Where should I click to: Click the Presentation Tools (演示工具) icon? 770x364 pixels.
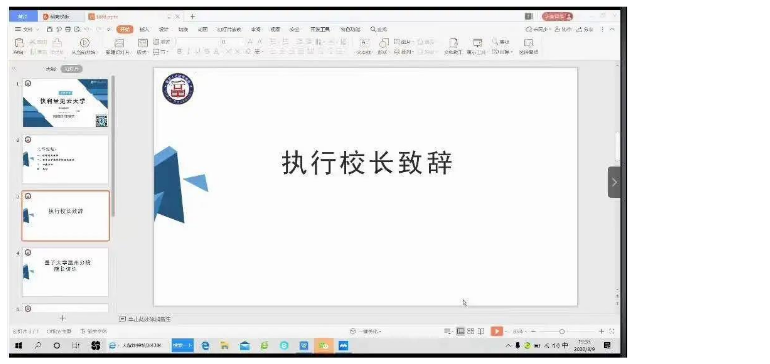477,43
